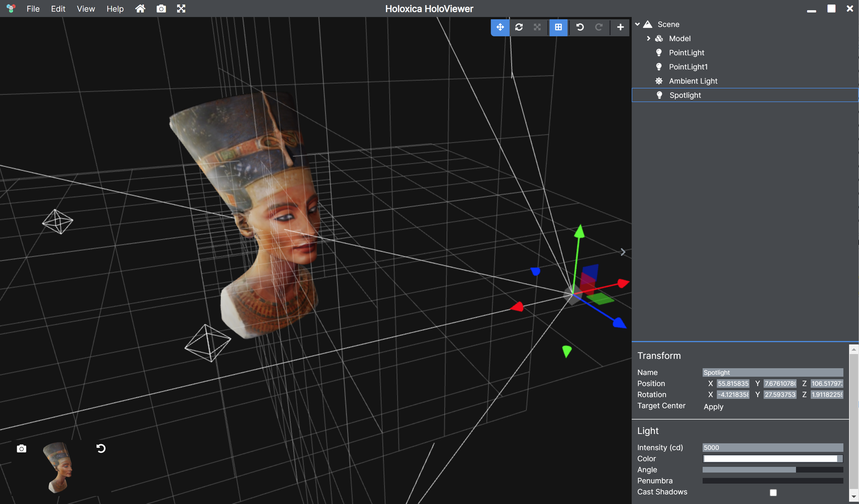The height and width of the screenshot is (504, 859).
Task: Click the HoloViewer app logo icon
Action: 11,9
